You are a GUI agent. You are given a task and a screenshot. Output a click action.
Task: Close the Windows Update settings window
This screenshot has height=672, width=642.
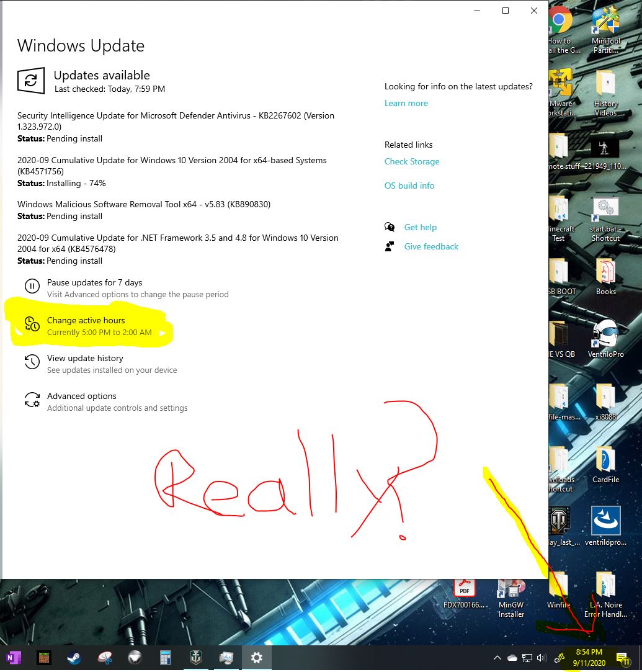click(533, 11)
